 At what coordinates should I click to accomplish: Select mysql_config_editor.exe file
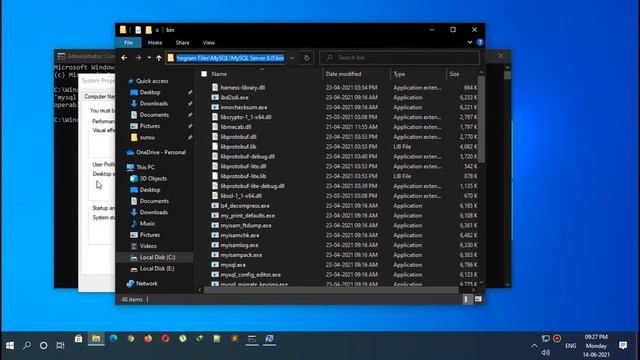coord(251,275)
